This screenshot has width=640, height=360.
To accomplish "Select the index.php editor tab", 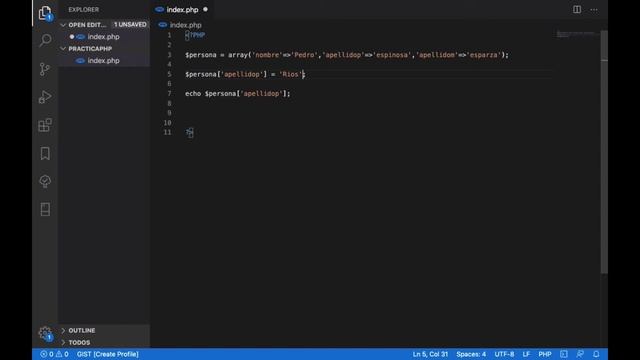I will 182,9.
